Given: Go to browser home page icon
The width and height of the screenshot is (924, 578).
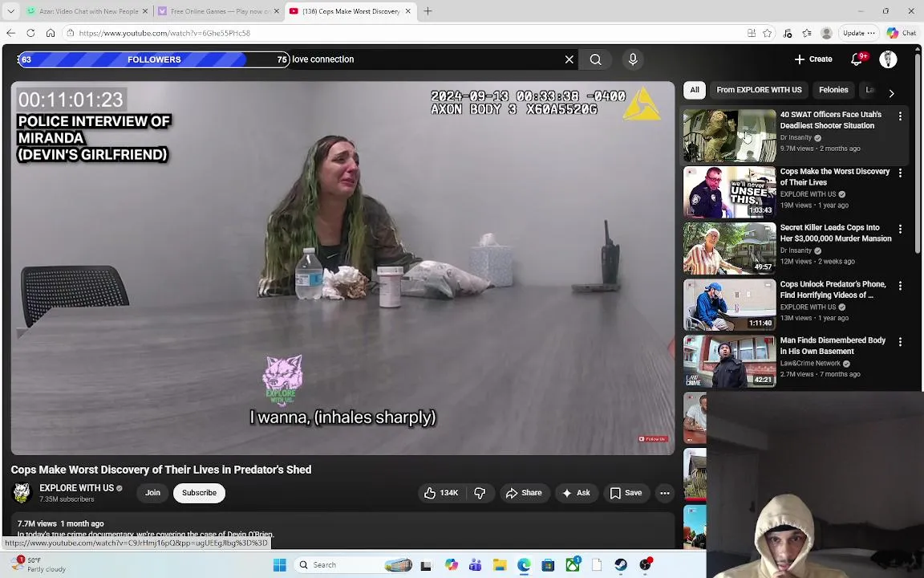Looking at the screenshot, I should [51, 33].
